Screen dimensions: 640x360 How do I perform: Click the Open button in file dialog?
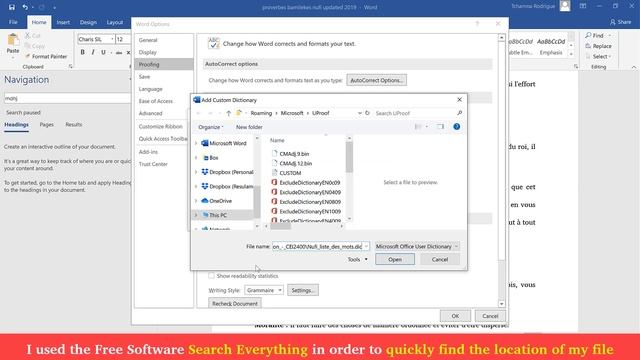click(x=395, y=260)
